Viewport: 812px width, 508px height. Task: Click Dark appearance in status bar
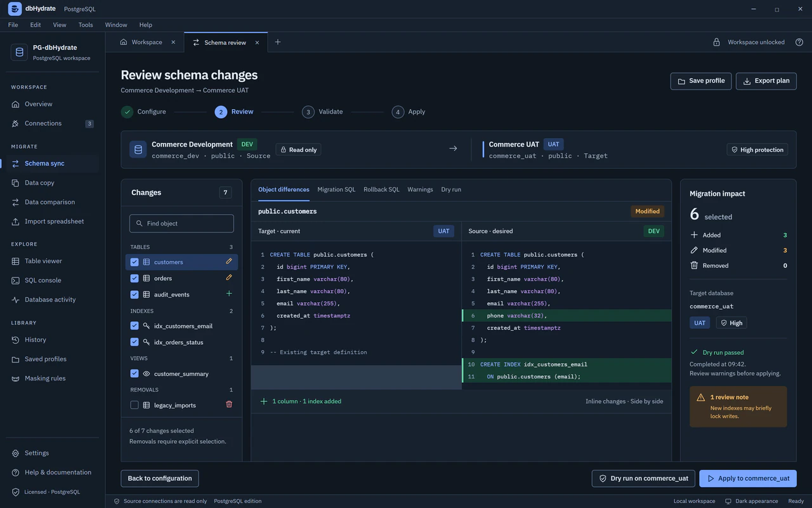click(752, 501)
